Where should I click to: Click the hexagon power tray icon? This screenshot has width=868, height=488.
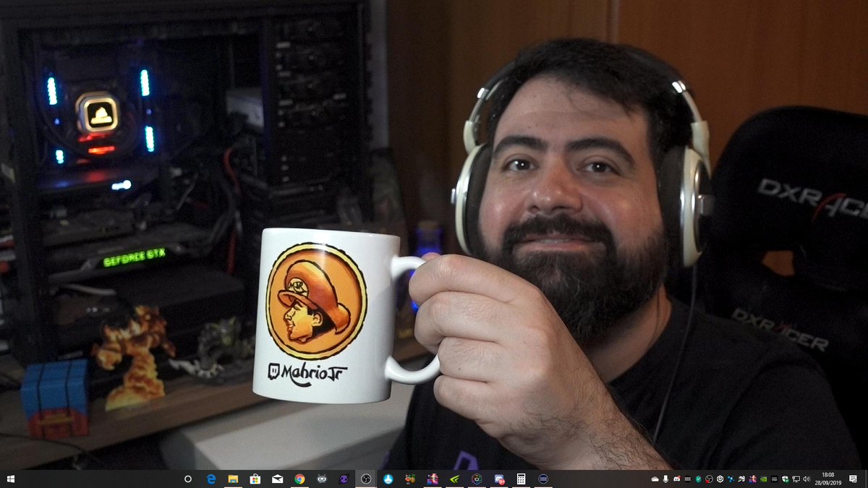(x=720, y=479)
